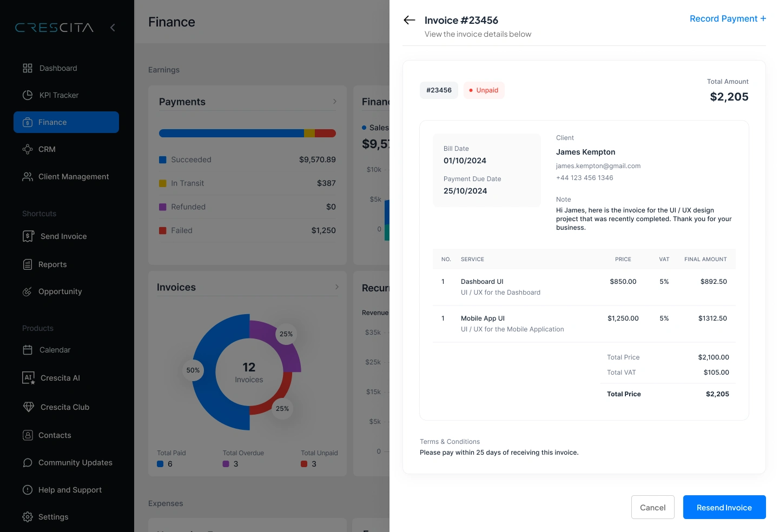Select the Opportunity shortcut

tap(60, 291)
